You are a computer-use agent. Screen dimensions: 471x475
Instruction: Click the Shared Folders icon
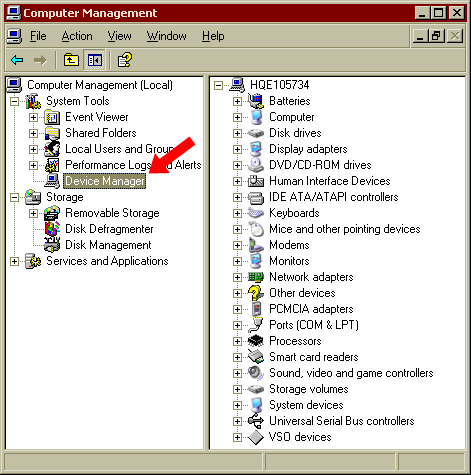pyautogui.click(x=52, y=133)
